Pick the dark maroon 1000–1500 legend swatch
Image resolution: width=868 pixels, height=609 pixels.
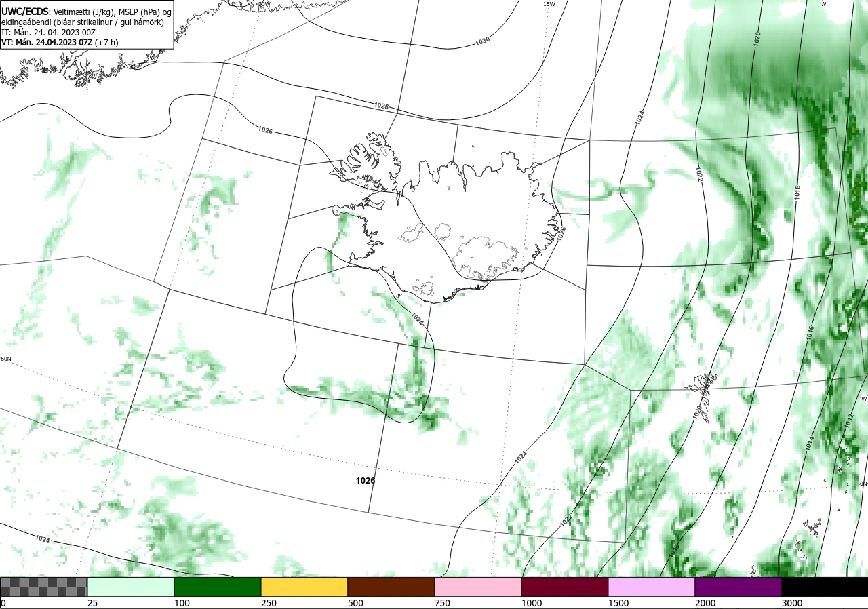pos(565,587)
